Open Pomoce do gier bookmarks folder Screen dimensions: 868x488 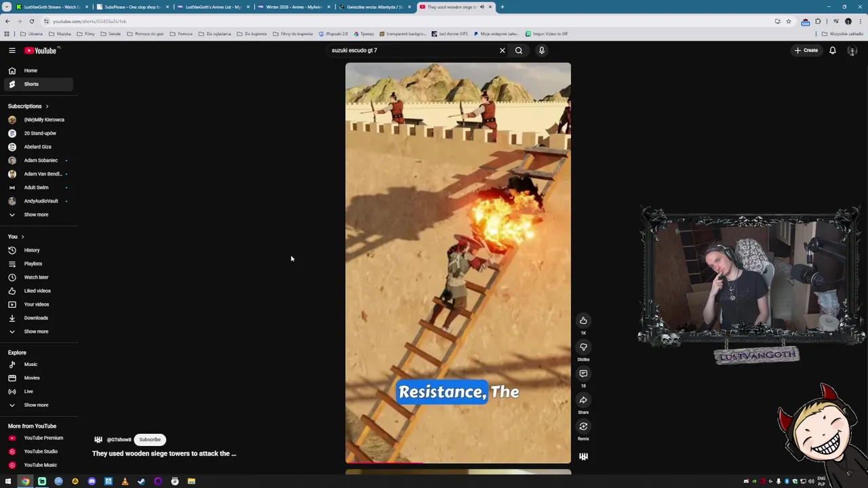pyautogui.click(x=145, y=34)
